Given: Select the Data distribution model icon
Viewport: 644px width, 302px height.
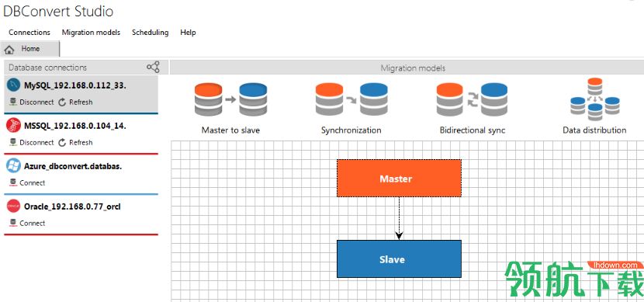Looking at the screenshot, I should click(594, 99).
